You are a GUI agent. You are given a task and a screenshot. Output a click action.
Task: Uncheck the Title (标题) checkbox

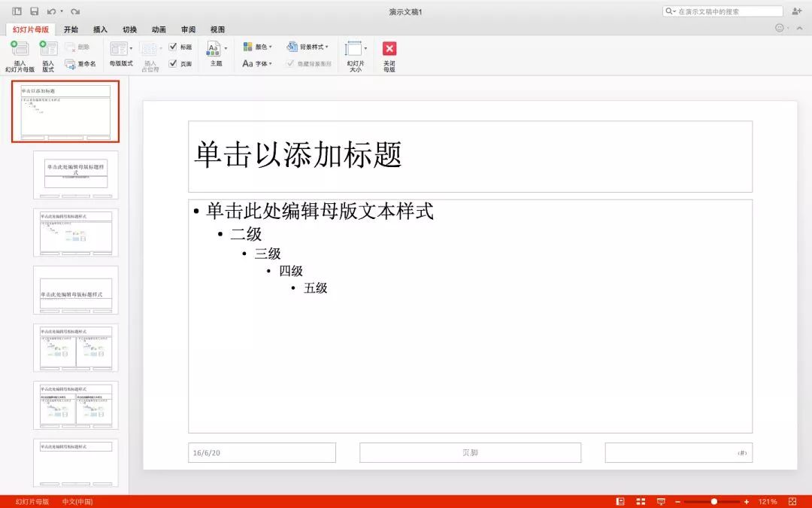coord(173,47)
